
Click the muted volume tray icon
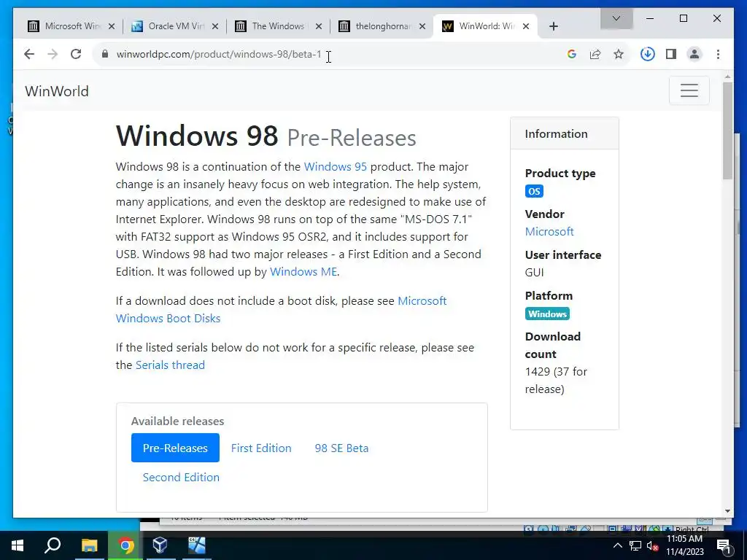[653, 545]
